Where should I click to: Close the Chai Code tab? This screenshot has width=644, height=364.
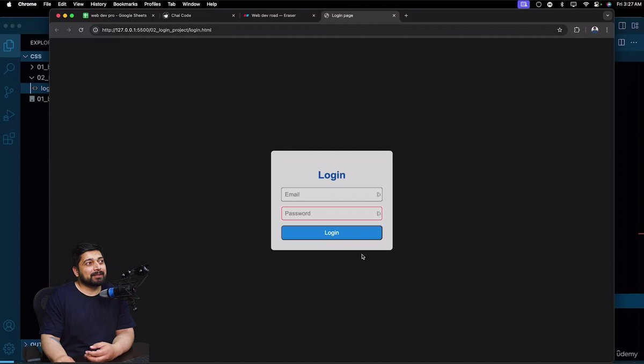click(233, 16)
